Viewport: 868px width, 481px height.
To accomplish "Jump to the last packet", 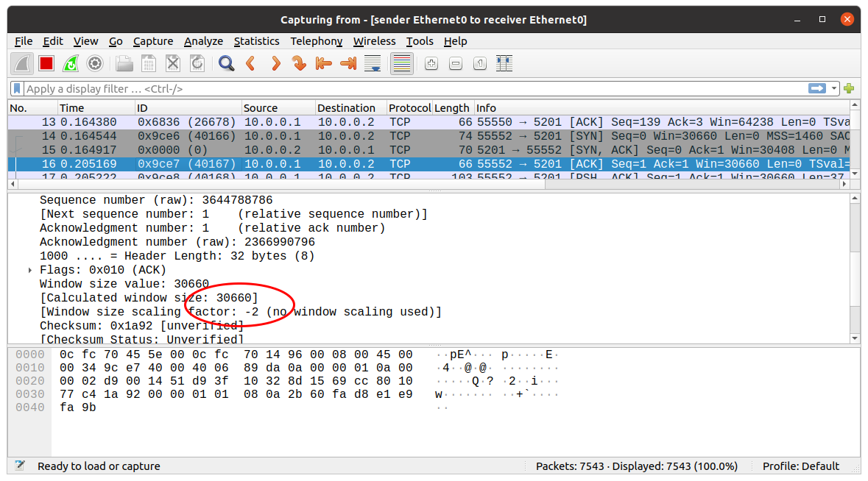I will 348,64.
